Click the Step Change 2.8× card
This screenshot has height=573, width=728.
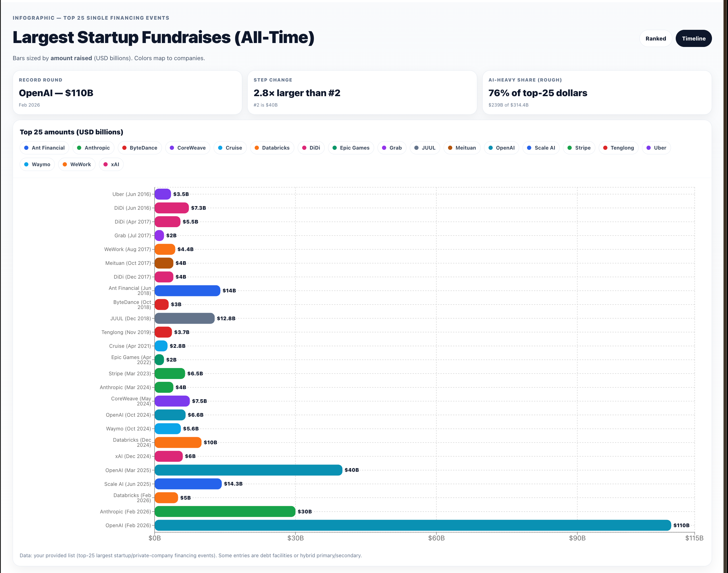[362, 93]
